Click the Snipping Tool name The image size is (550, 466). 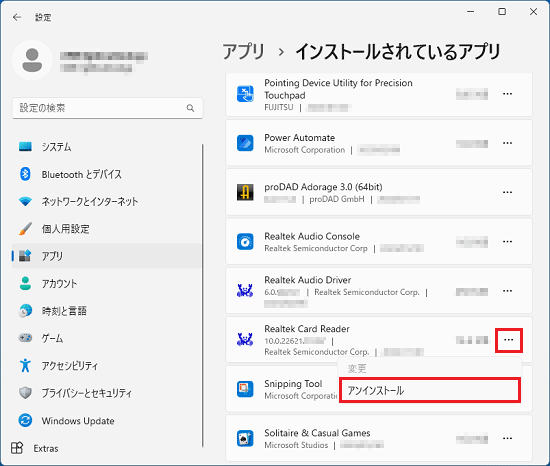(293, 384)
